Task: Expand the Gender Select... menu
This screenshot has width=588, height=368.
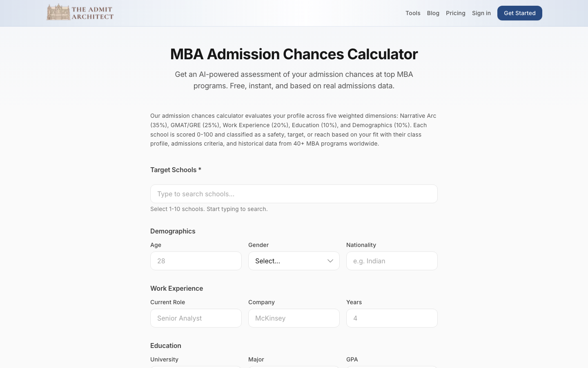Action: (x=286, y=261)
